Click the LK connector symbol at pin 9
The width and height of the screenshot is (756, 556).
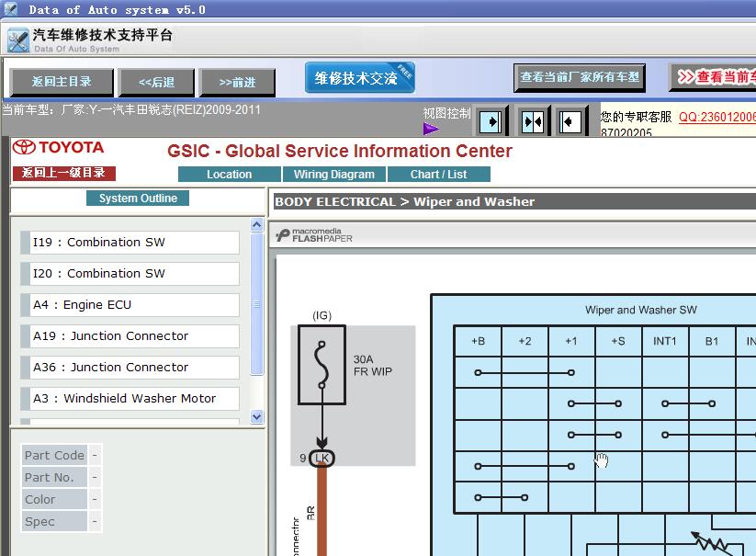tap(322, 458)
